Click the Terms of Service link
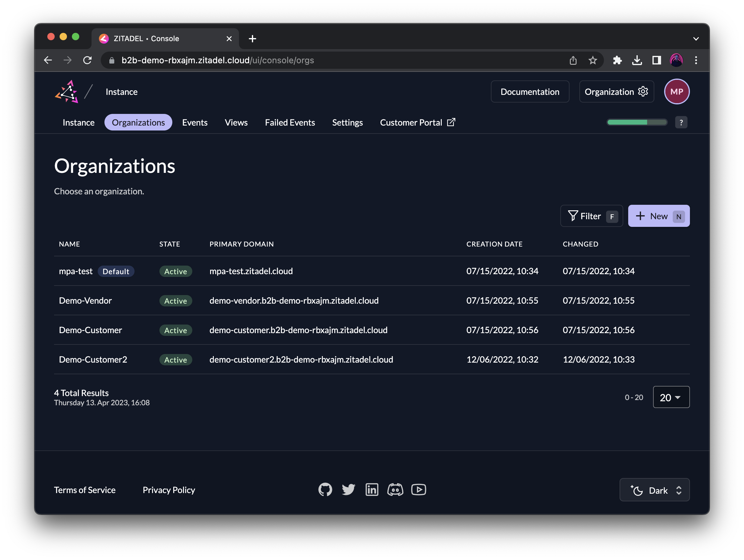 (84, 489)
